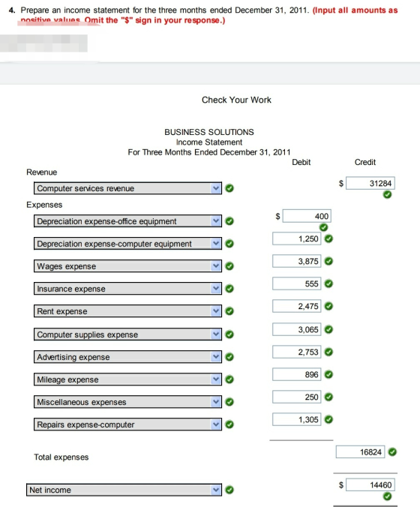Viewport: 420px width, 507px height.
Task: Open the Repairs expense-computer dropdown
Action: tap(127, 424)
